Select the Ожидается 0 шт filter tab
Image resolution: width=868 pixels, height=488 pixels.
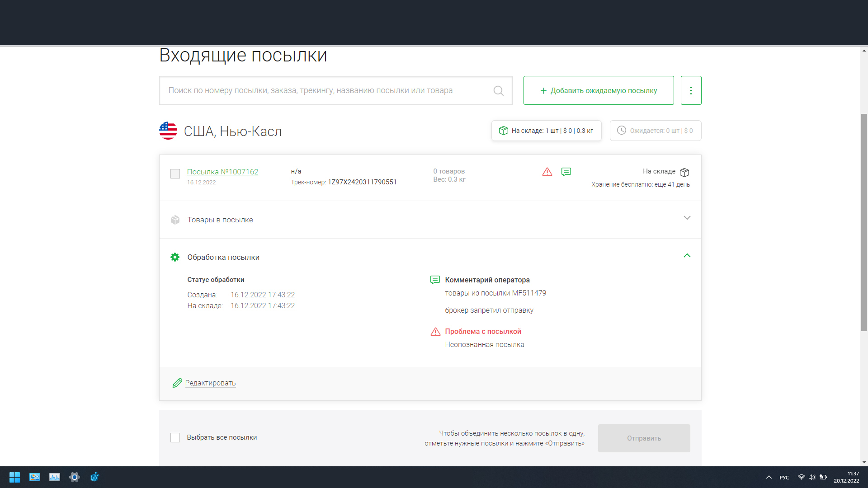(656, 131)
